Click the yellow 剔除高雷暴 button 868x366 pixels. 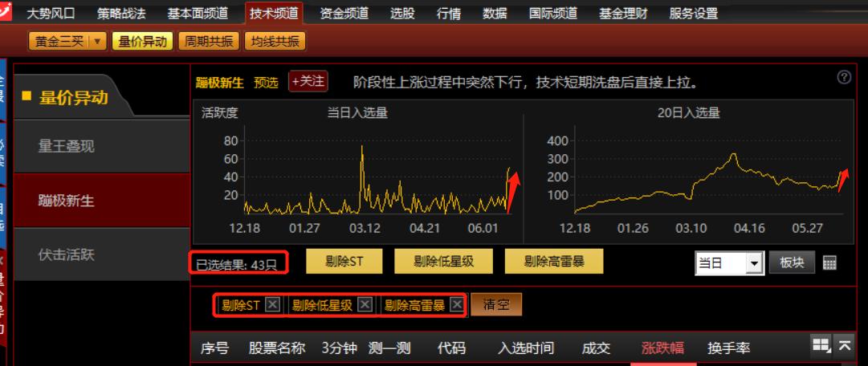(554, 262)
